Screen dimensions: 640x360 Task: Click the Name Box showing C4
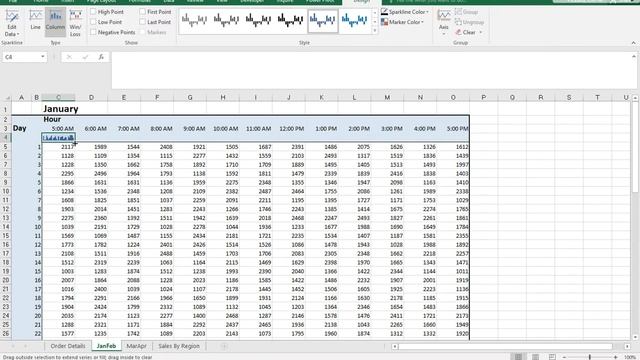point(21,57)
